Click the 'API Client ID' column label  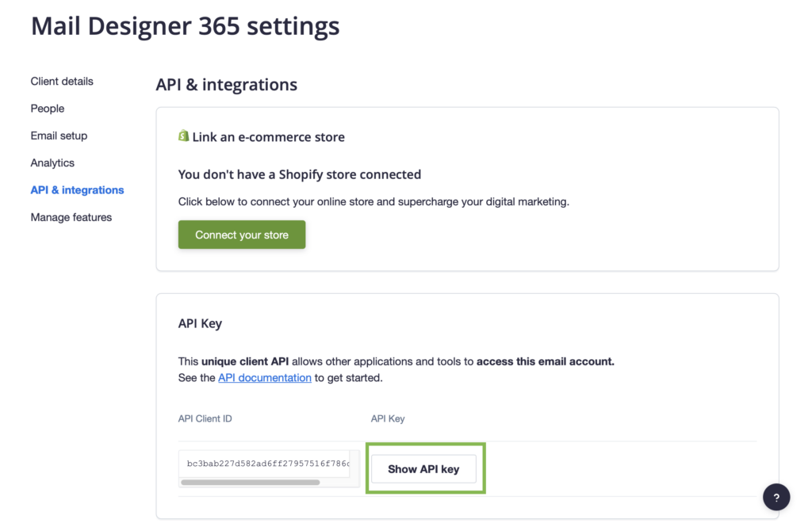tap(205, 418)
